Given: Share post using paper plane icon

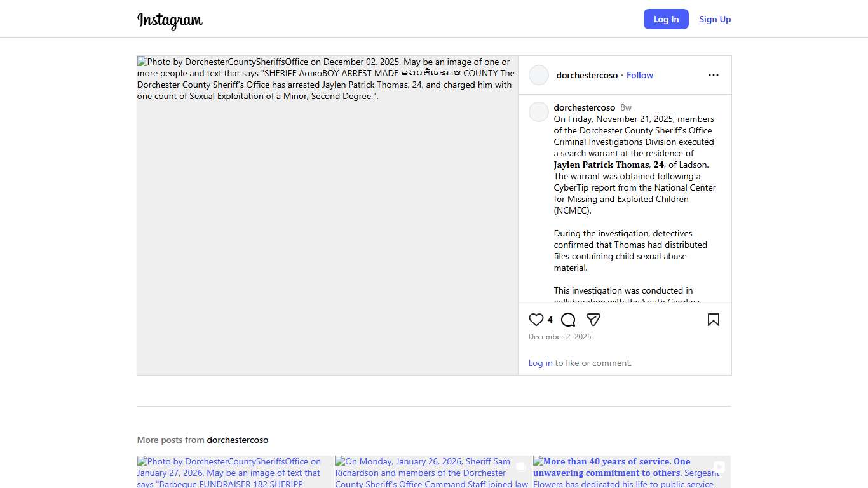Looking at the screenshot, I should pos(593,320).
